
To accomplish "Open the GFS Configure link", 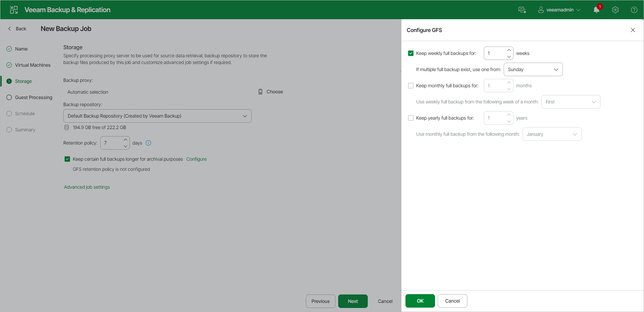I will click(196, 159).
